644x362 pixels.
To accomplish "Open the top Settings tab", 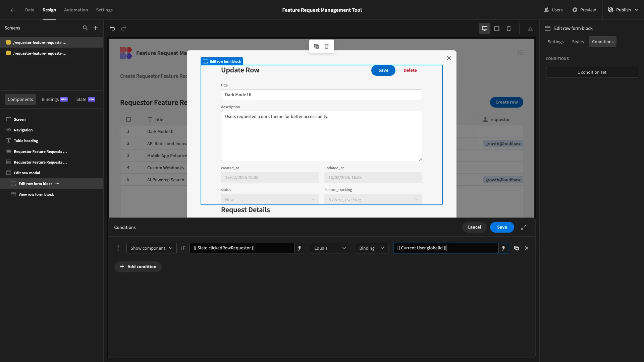I will pos(104,10).
